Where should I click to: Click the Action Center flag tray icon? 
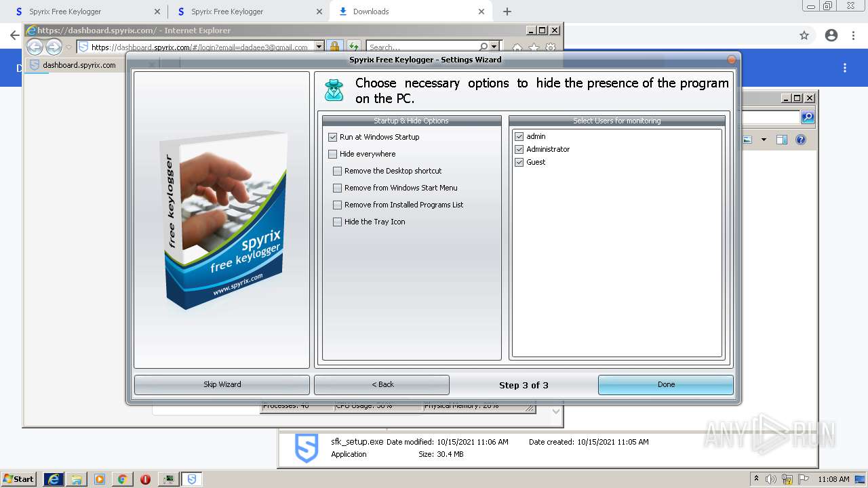pyautogui.click(x=804, y=479)
